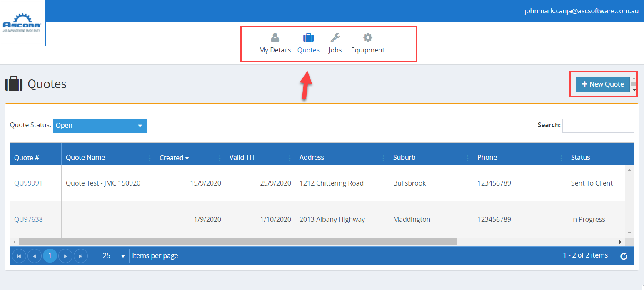This screenshot has width=644, height=290.
Task: Click the My Details person icon
Action: click(275, 38)
